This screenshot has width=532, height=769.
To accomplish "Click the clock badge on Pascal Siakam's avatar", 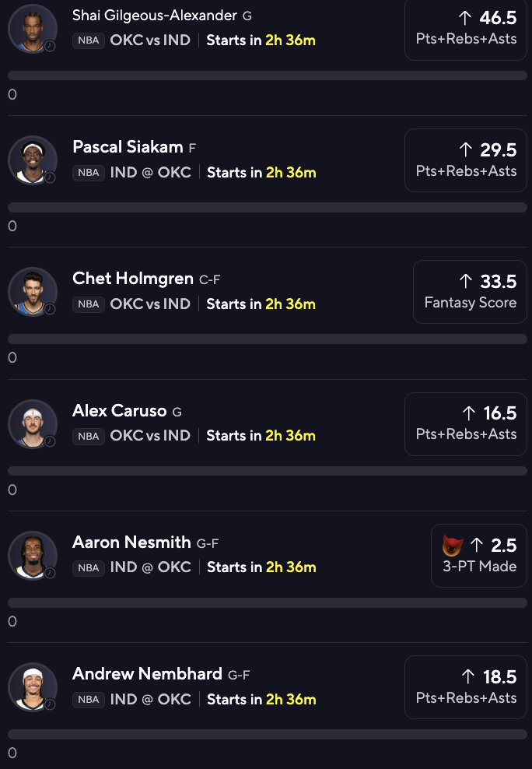I will (x=50, y=177).
